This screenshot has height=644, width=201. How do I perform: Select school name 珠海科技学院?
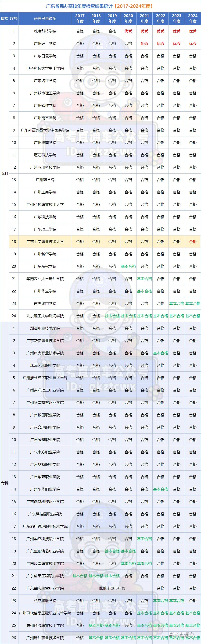pyautogui.click(x=45, y=31)
